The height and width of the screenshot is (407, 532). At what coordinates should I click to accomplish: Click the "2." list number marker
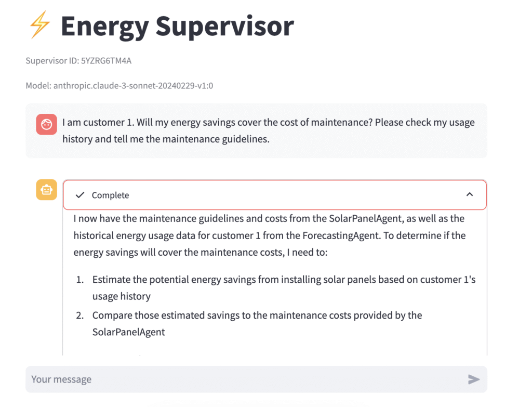pyautogui.click(x=80, y=316)
